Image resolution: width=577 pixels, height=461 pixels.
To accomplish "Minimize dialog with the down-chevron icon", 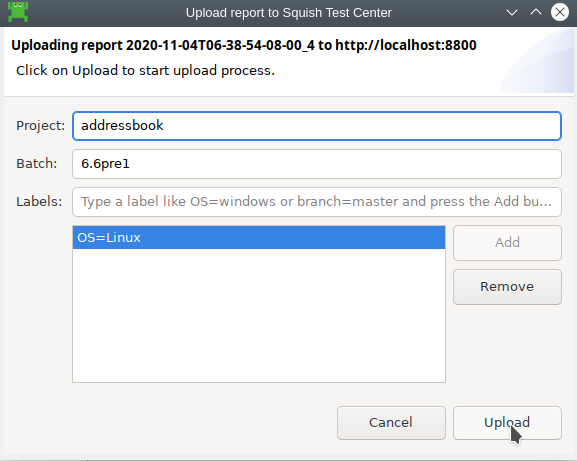I will (x=512, y=13).
